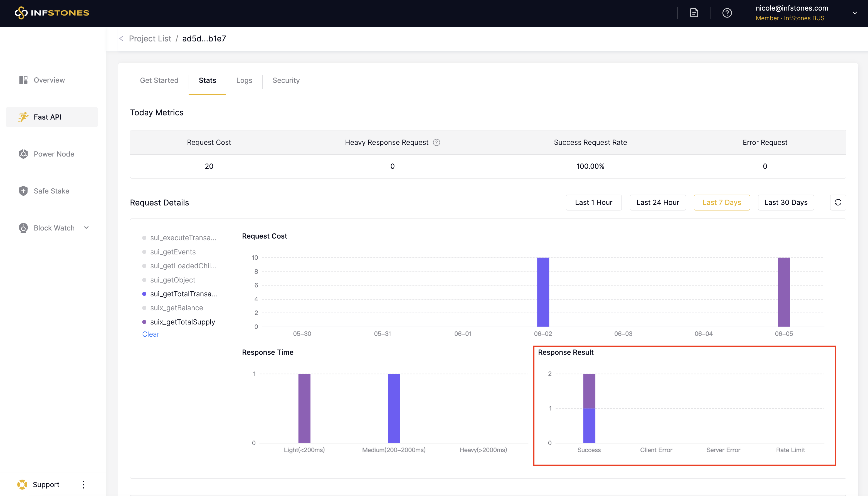Viewport: 868px width, 496px height.
Task: Switch to the Logs tab
Action: (244, 80)
